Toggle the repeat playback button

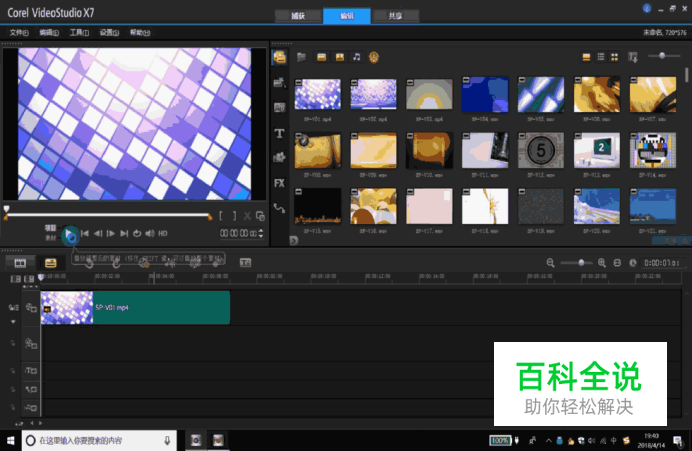coord(137,234)
